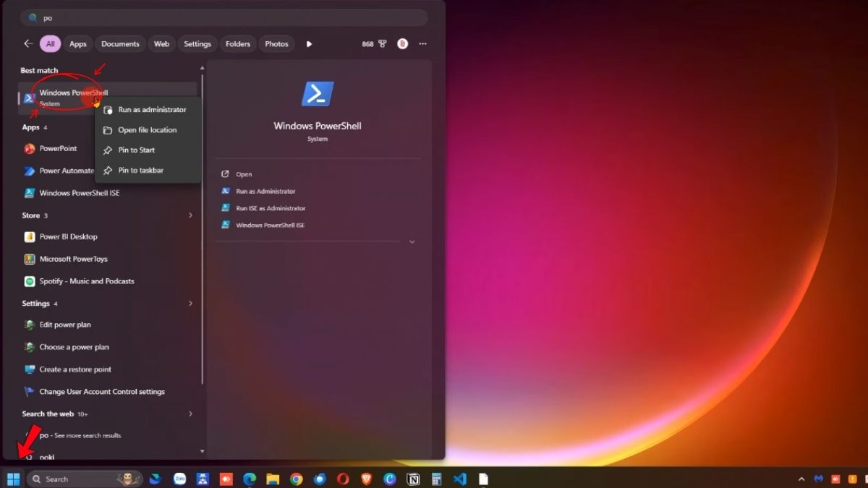Open the 868 rewards points trophy
This screenshot has height=488, width=868.
point(375,43)
